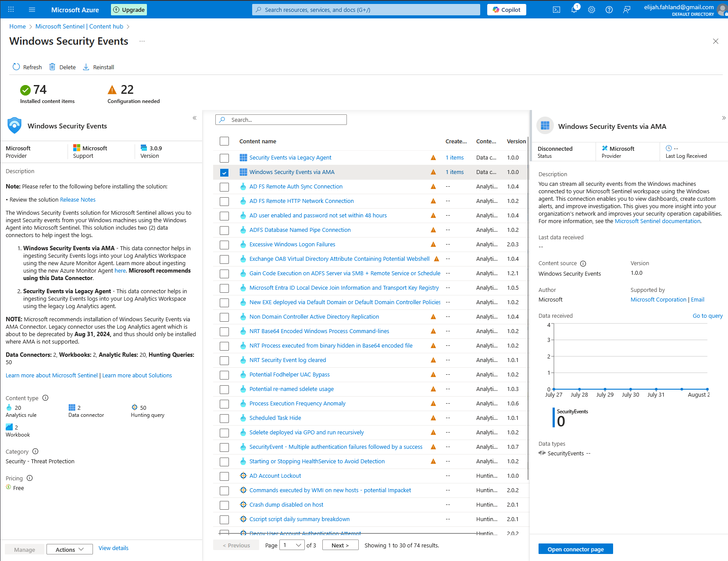The image size is (728, 561).
Task: Click the Copilot button
Action: [507, 10]
